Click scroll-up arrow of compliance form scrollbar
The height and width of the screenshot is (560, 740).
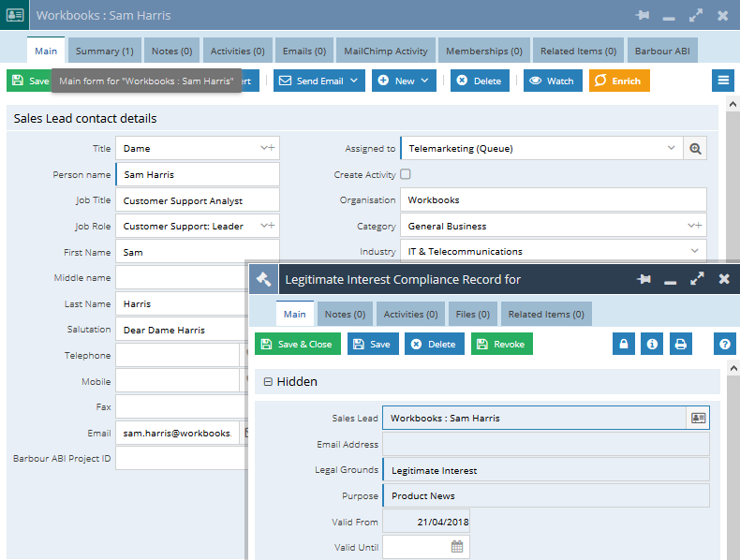tap(733, 368)
